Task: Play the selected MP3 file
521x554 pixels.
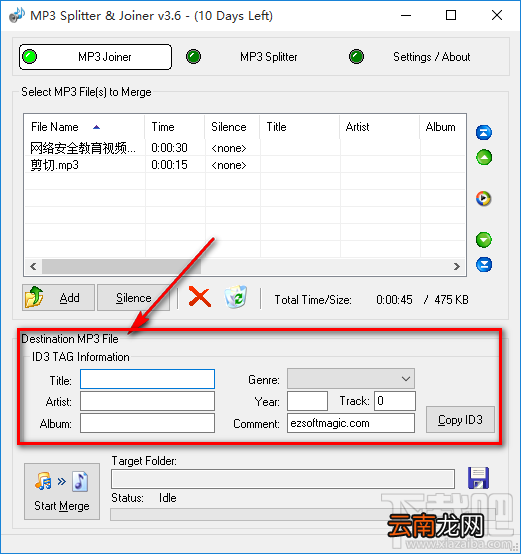Action: pyautogui.click(x=484, y=198)
